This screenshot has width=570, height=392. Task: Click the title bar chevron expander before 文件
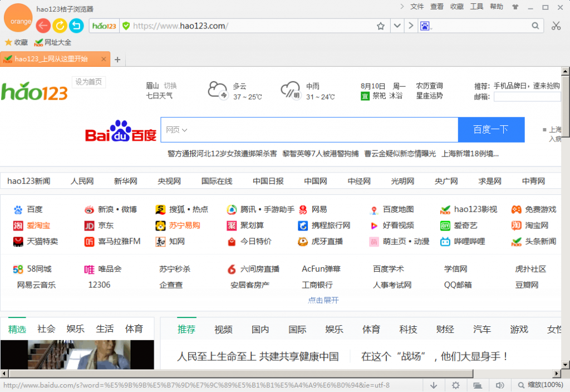click(402, 7)
